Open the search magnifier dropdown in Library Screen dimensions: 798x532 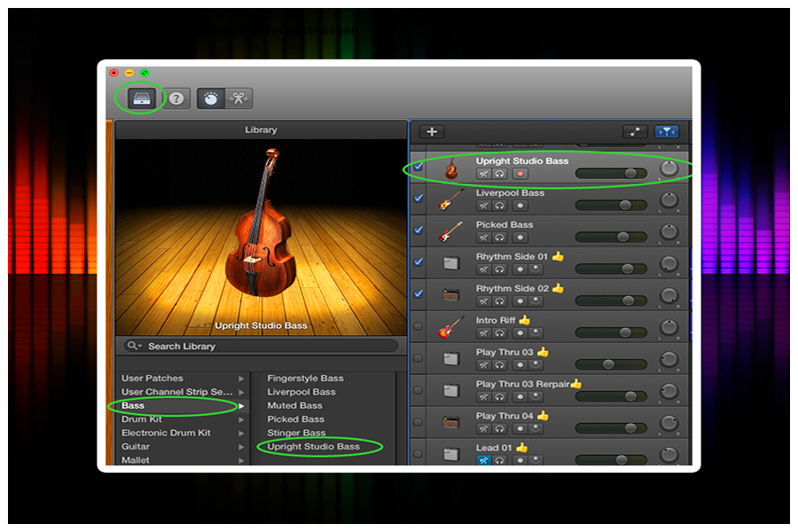(135, 346)
